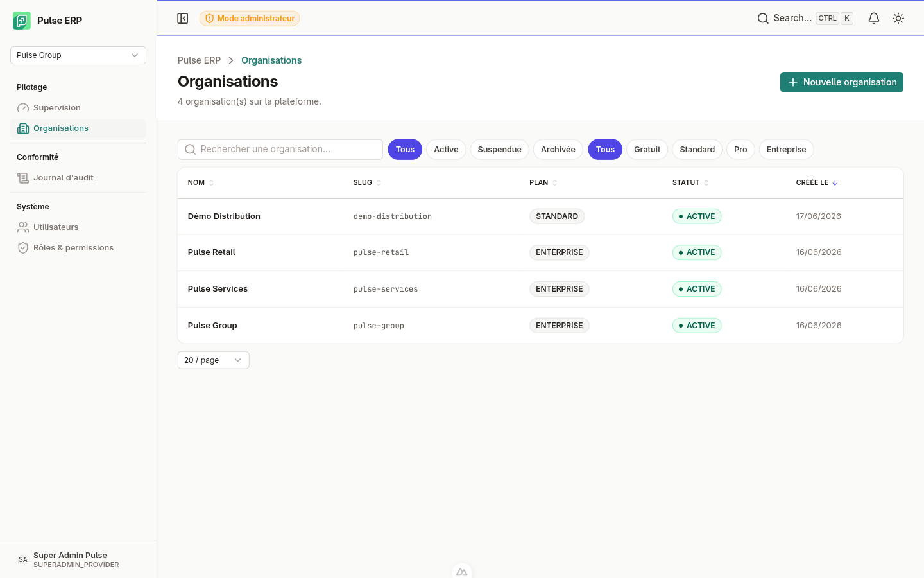Click Mode administrateur badge
This screenshot has height=578, width=924.
pos(250,19)
